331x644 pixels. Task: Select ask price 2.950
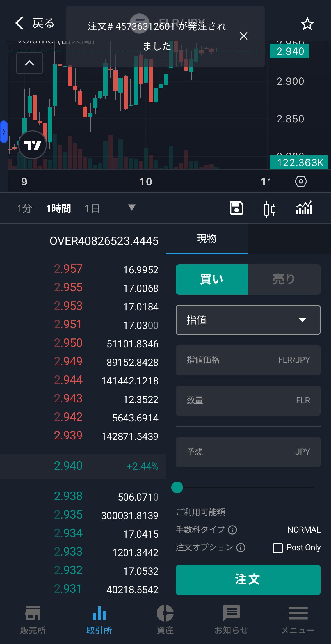pyautogui.click(x=68, y=343)
